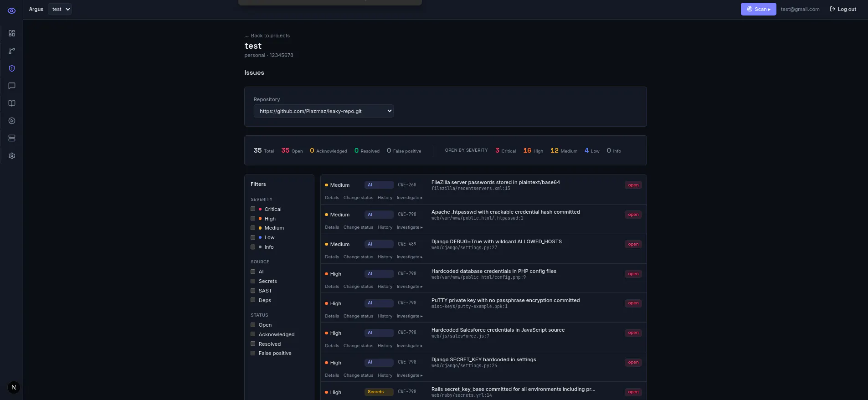
Task: Click file path misc-keys/putty-example.ppk:1
Action: point(469,307)
